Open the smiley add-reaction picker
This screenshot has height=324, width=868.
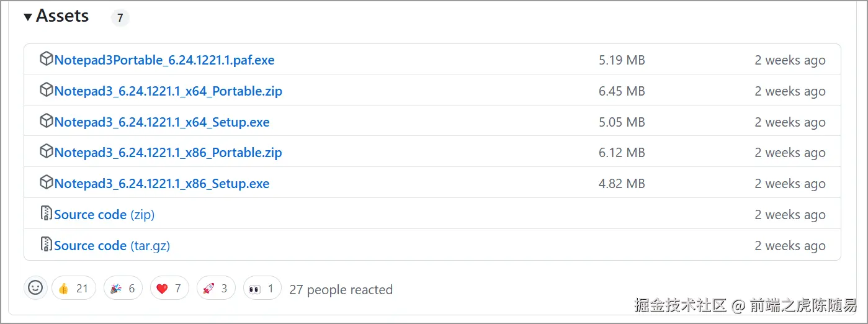click(36, 288)
